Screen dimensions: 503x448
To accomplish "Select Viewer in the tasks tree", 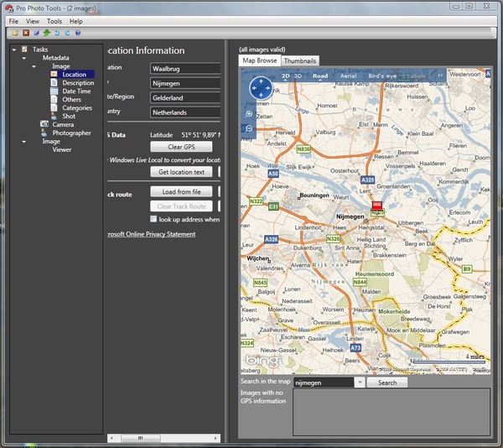I will click(62, 149).
